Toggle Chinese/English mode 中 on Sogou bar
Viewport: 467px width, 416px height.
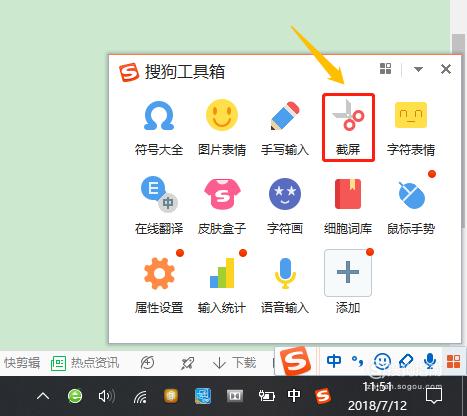tap(334, 361)
